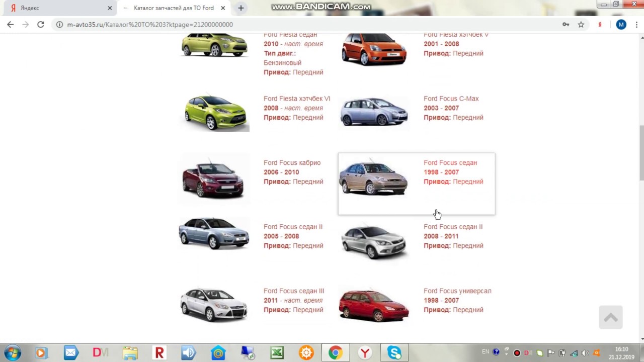Open the Ford Fiesta хэтчбек V link
This screenshot has height=362, width=644.
click(456, 35)
